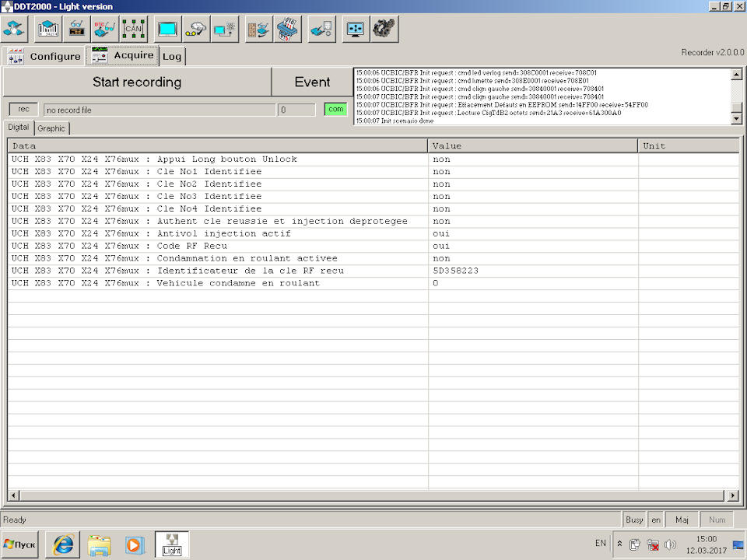The width and height of the screenshot is (747, 560).
Task: Click the barcode scanner toolbar icon
Action: (x=49, y=30)
